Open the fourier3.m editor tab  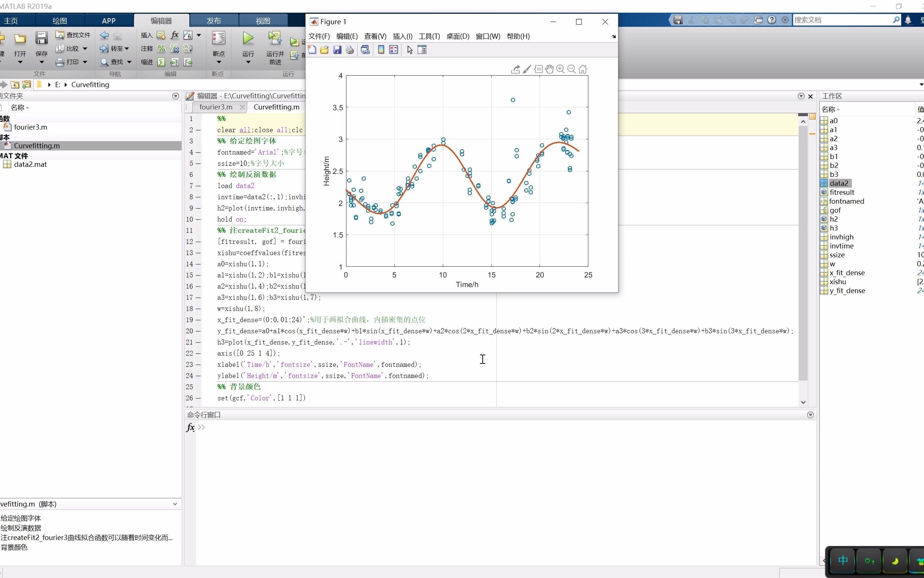(x=216, y=107)
